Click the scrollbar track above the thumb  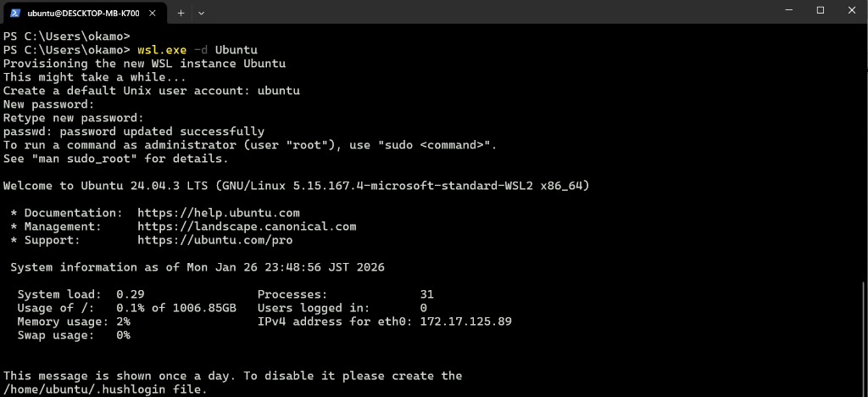(864, 152)
